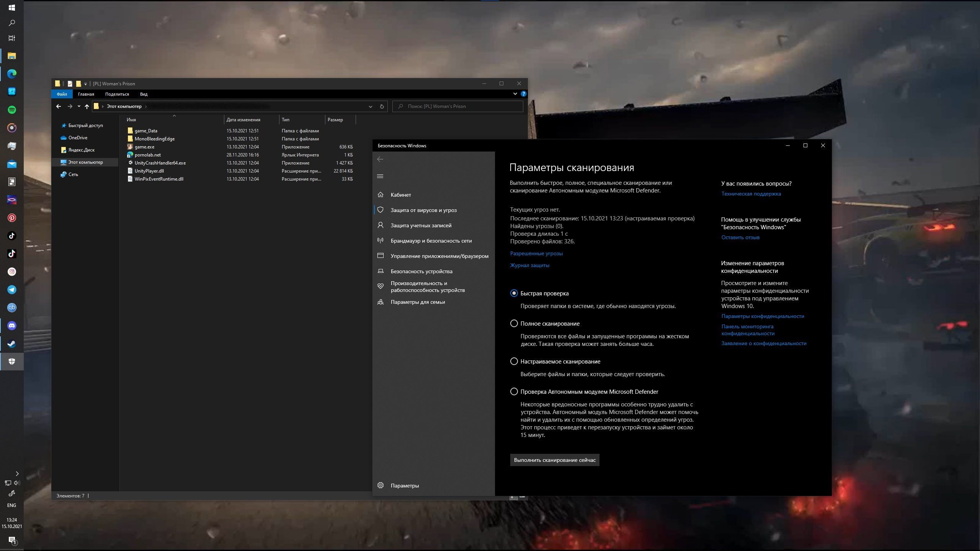Select Microsoft Defender offline scan radio button
The width and height of the screenshot is (980, 551).
tap(514, 391)
